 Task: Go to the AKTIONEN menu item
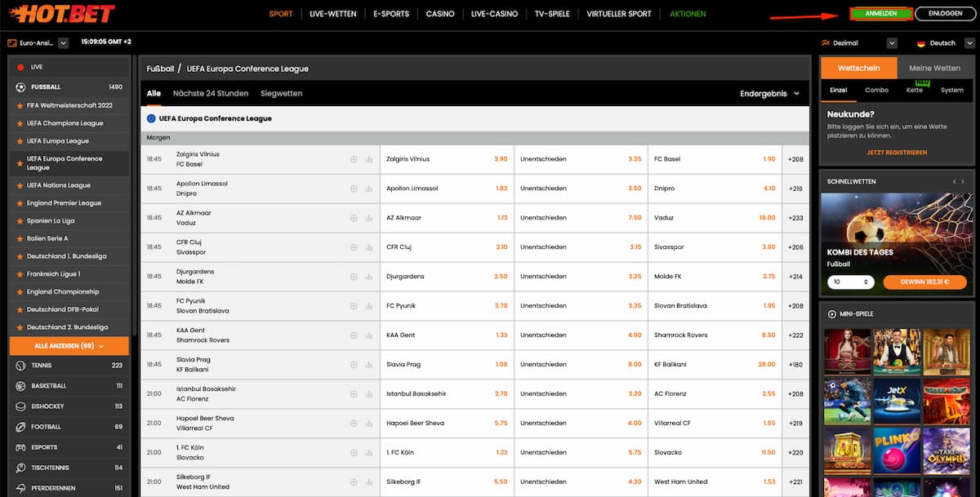click(x=688, y=14)
